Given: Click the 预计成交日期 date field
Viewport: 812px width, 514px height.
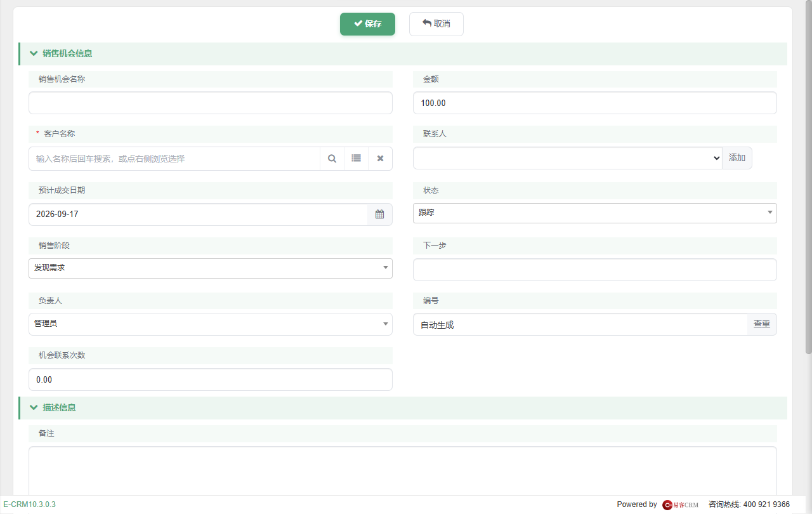Looking at the screenshot, I should click(x=198, y=214).
